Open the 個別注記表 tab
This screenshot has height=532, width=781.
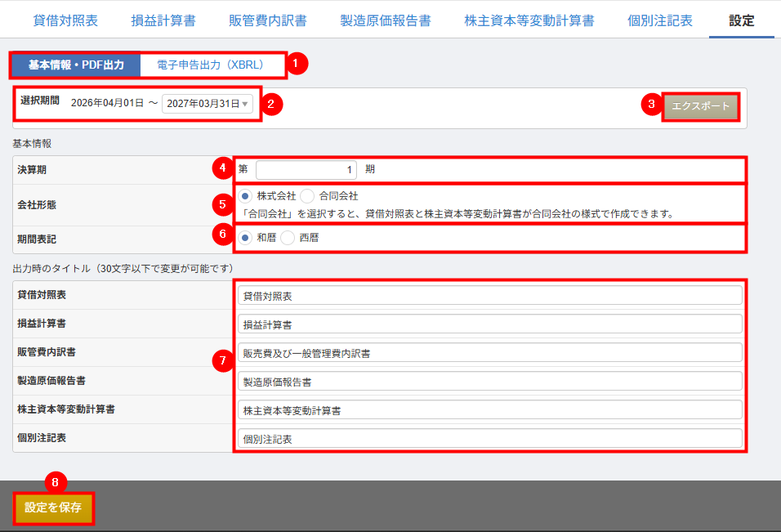coord(660,20)
